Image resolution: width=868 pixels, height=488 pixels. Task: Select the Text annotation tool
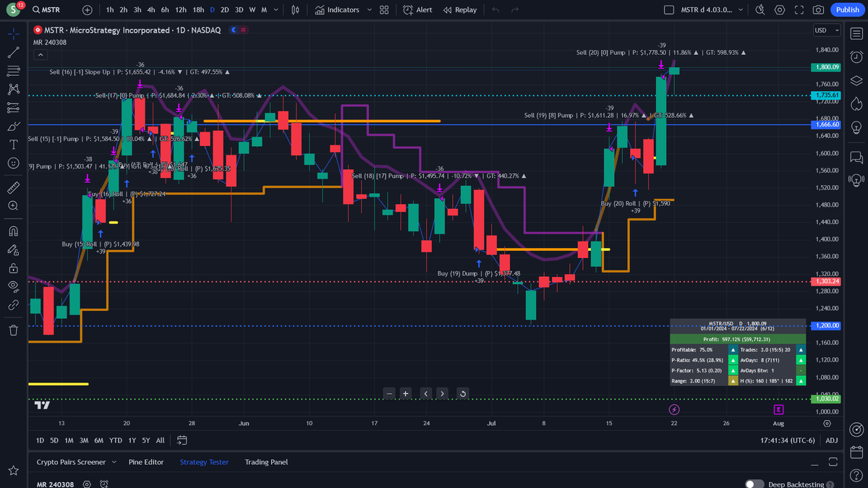pos(13,145)
